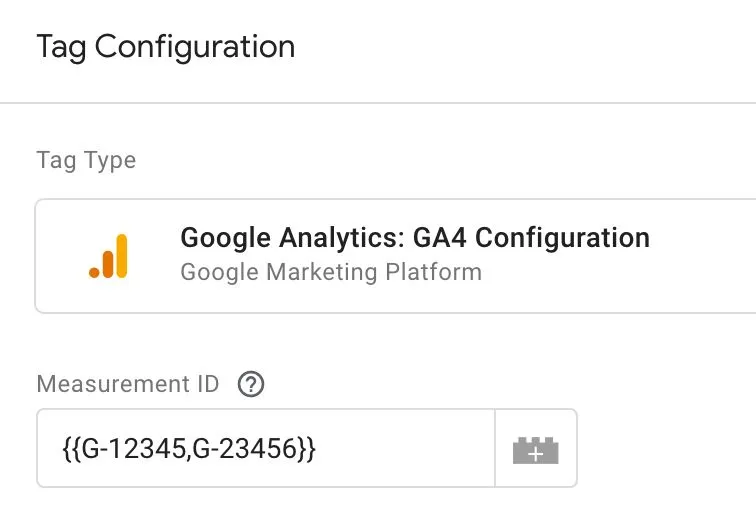Click into the Measurement ID input field
The height and width of the screenshot is (510, 756).
266,449
